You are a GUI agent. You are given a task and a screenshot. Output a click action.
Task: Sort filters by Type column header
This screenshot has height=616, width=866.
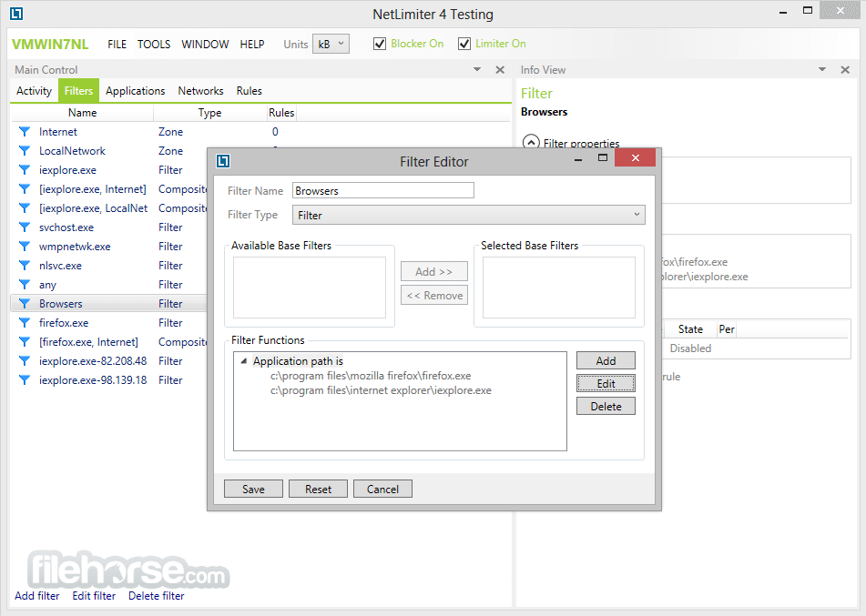209,113
